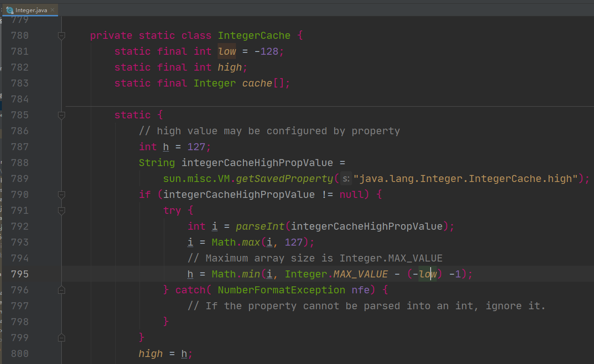
Task: Click the Math.max call on line 793
Action: click(236, 242)
